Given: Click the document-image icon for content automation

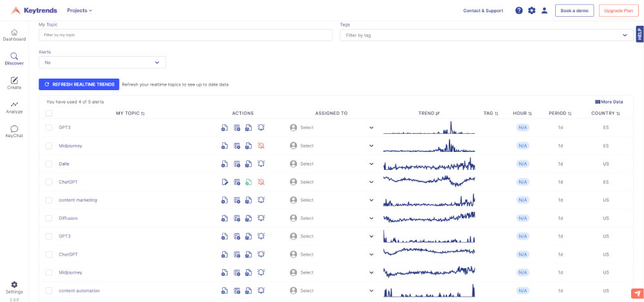Looking at the screenshot, I should tap(249, 290).
